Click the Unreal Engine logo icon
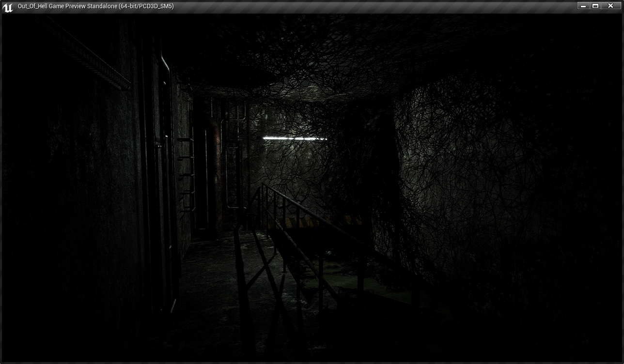 [8, 7]
